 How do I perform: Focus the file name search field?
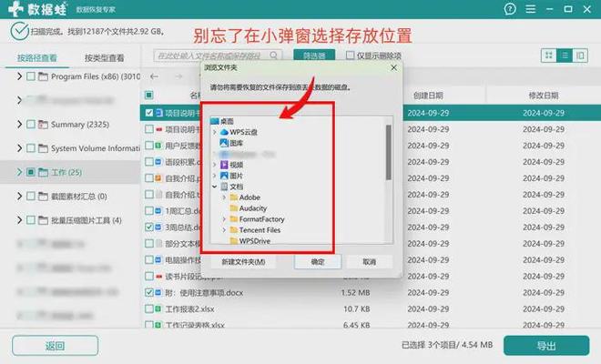218,56
